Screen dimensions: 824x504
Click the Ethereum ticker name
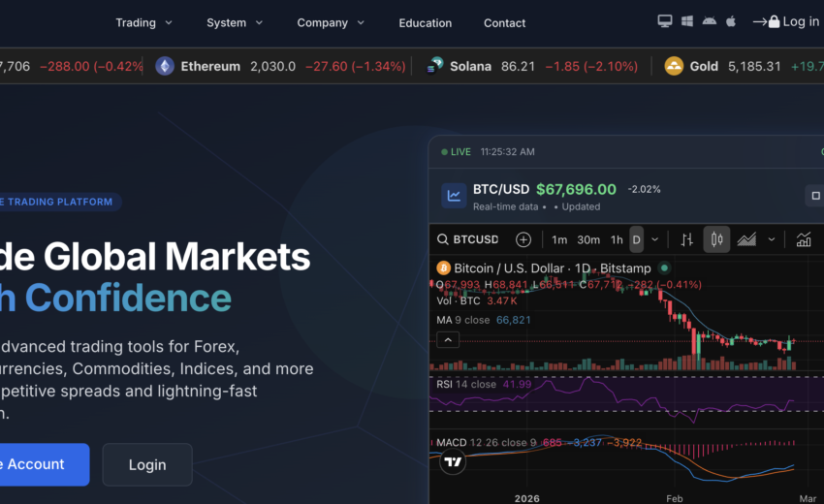click(210, 66)
